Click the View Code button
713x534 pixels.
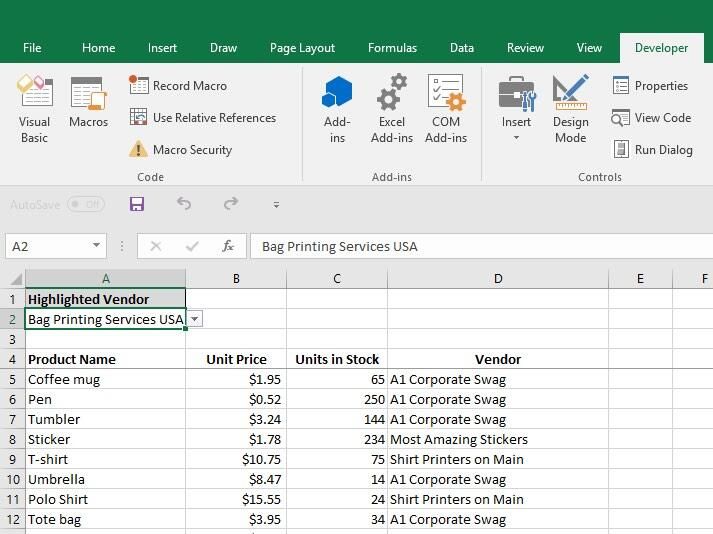651,118
